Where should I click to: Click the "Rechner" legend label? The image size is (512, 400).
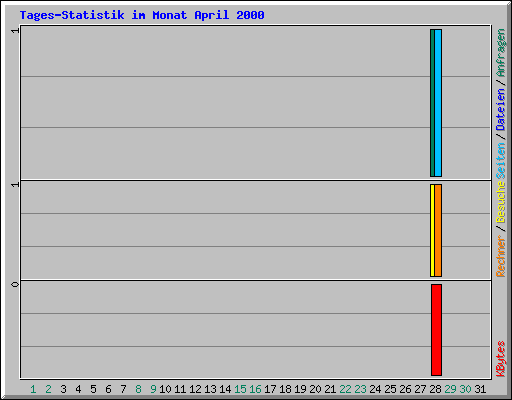point(500,256)
